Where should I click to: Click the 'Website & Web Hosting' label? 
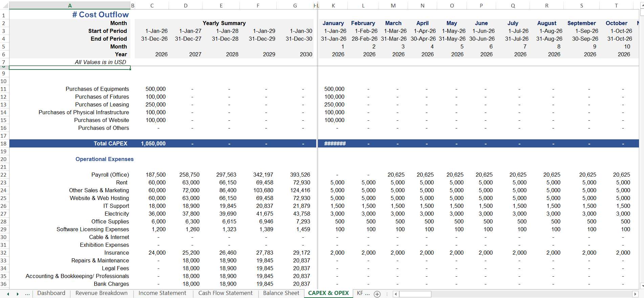pos(99,198)
